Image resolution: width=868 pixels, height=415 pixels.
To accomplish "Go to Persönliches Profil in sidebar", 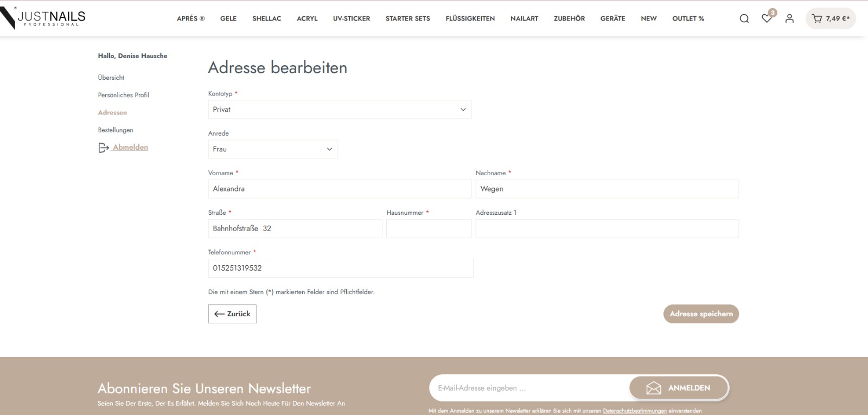I will click(123, 95).
